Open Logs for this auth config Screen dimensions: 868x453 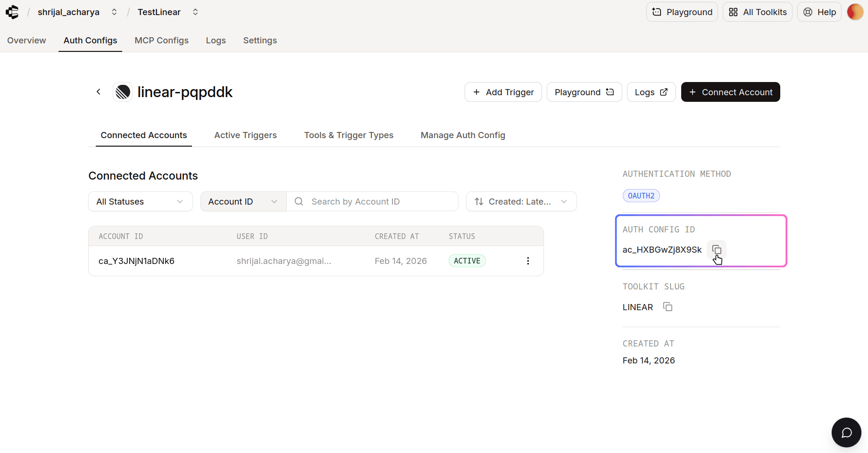click(651, 92)
